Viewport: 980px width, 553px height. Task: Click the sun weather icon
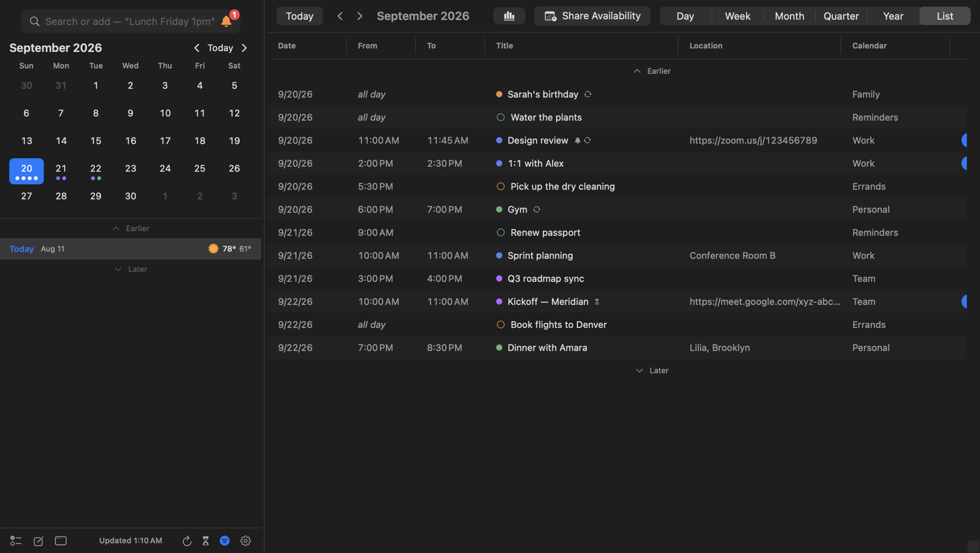pos(213,249)
